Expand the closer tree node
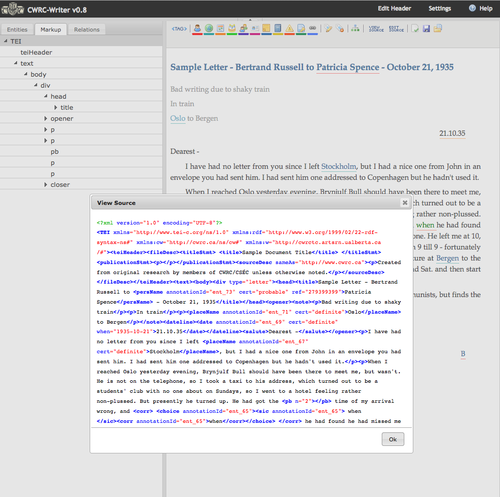Viewport: 500px width, 497px height. tap(46, 185)
